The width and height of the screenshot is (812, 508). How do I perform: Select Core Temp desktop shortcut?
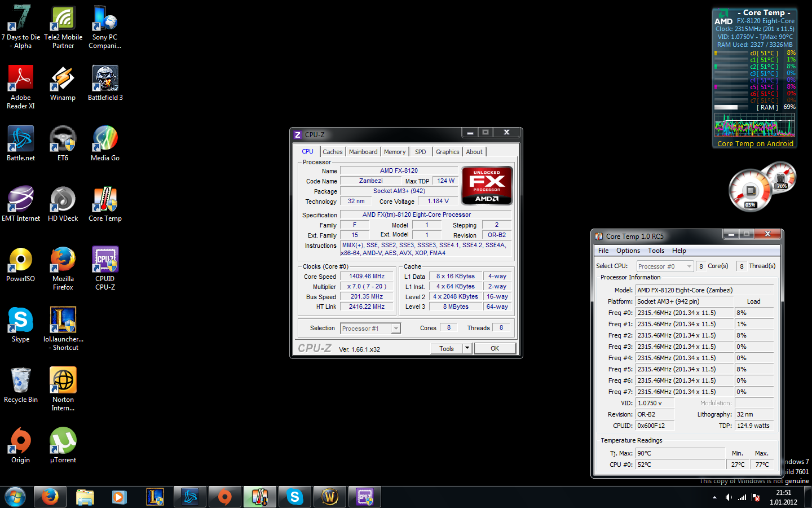(x=105, y=204)
